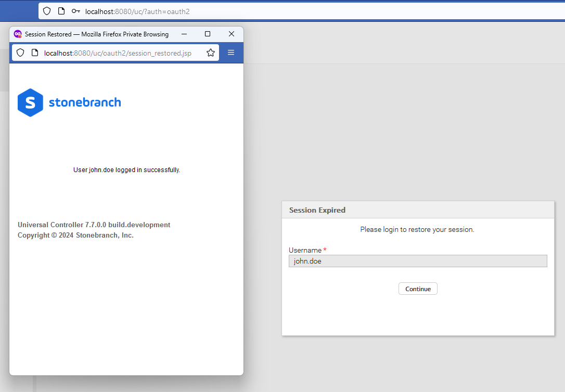Click the key icon for saved passwords
The image size is (565, 392).
click(76, 11)
